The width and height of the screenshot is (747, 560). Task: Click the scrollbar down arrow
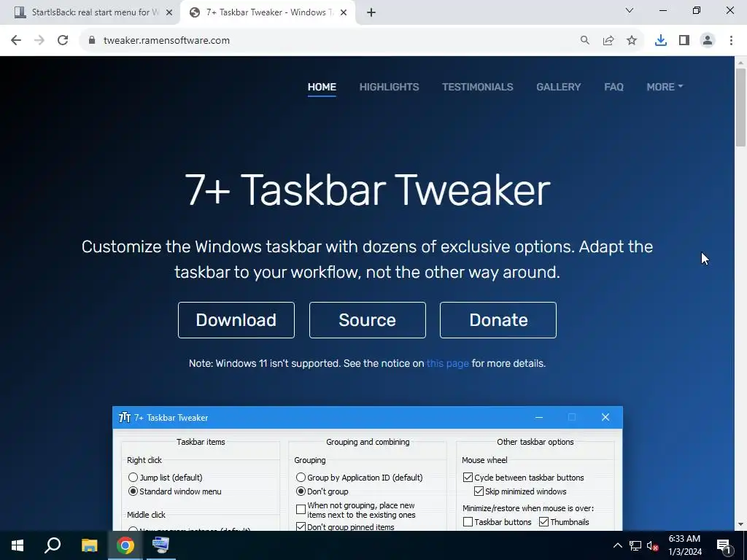pos(740,524)
